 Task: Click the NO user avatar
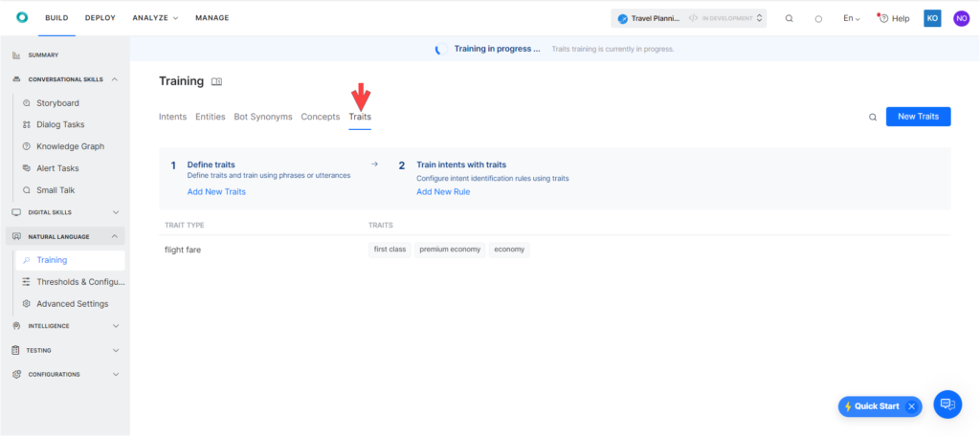point(961,18)
